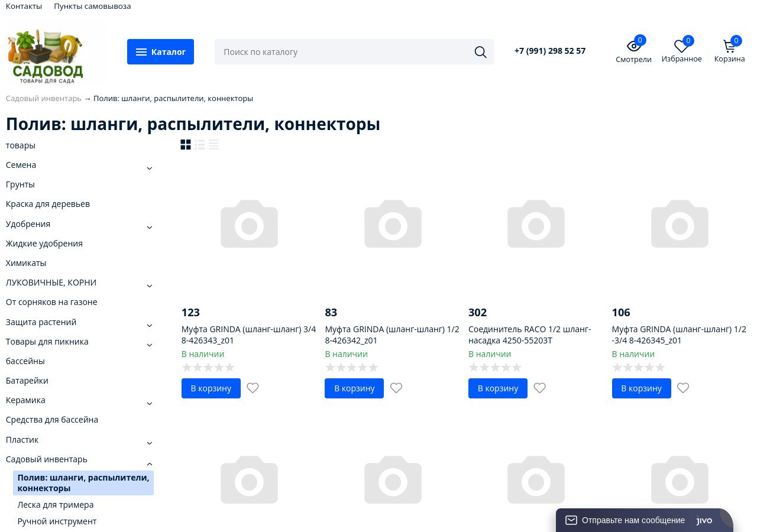Viewport: 757px width, 532px height.
Task: Expand the Защита растений category
Action: [150, 326]
